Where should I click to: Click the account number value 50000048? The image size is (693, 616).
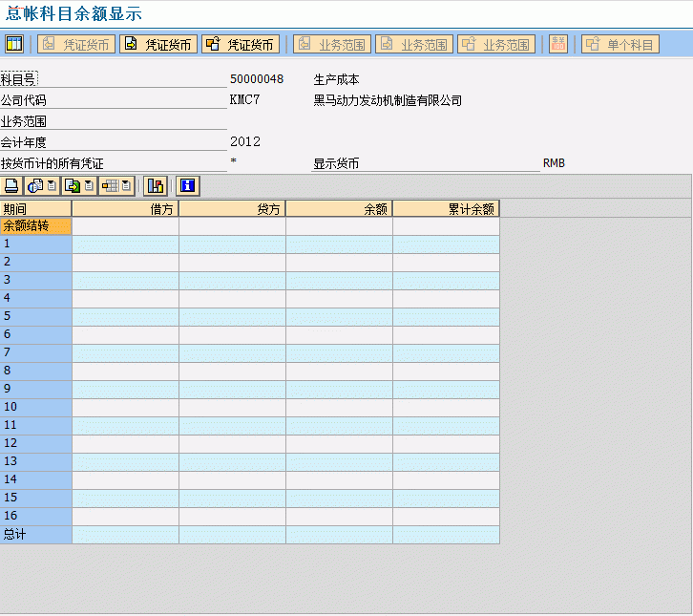pyautogui.click(x=257, y=79)
